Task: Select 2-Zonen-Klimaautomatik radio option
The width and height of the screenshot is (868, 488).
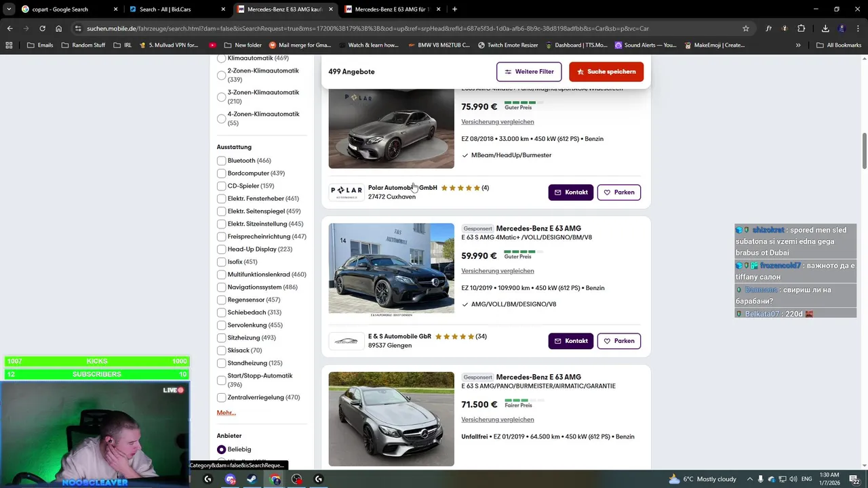Action: [221, 75]
